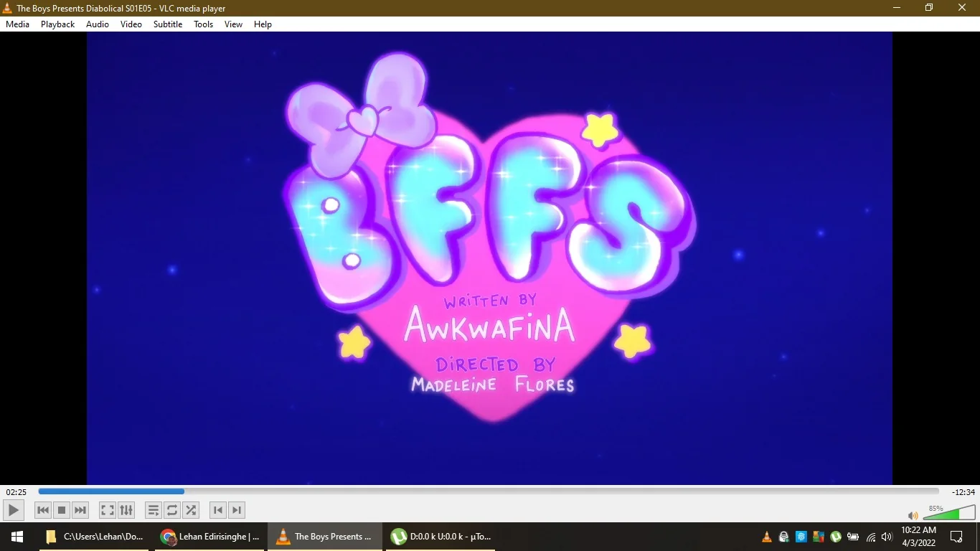Open Windows notification center
Screen dimensions: 980x551
point(956,537)
